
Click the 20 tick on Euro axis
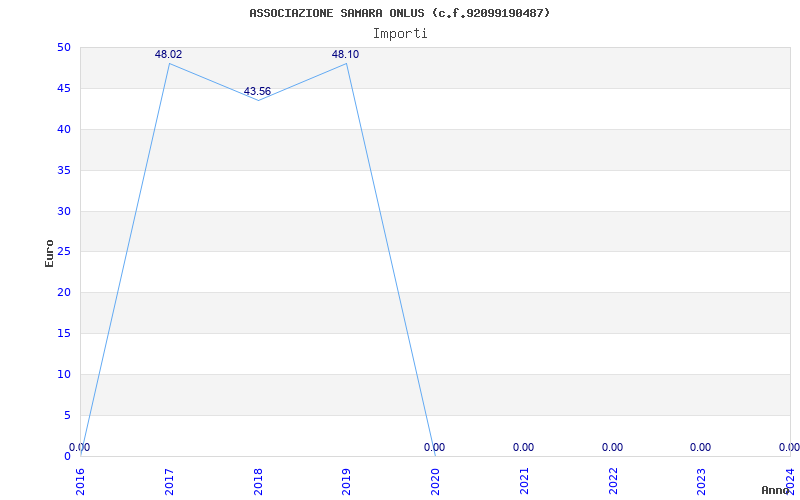pos(64,293)
